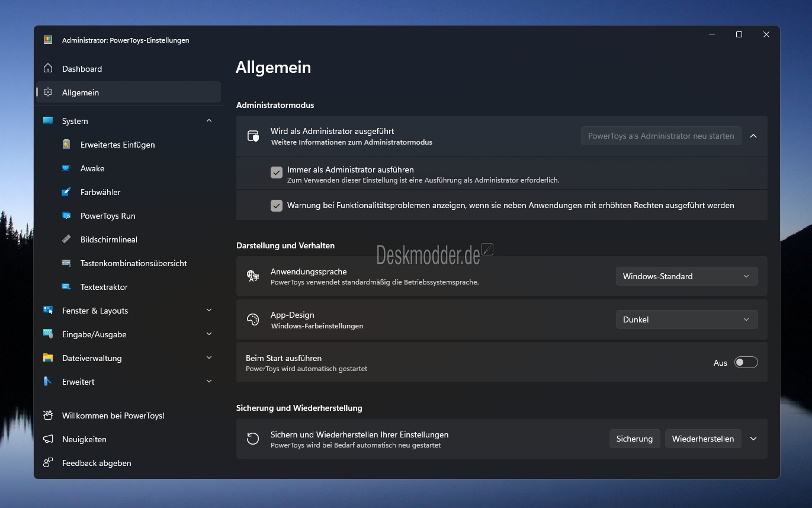
Task: Click the Sicherung button
Action: pos(634,439)
